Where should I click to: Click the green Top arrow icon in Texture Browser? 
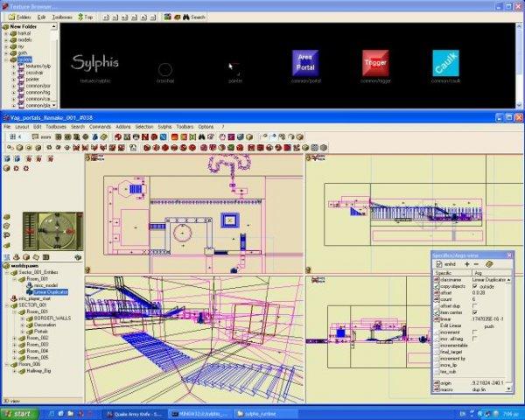pos(80,17)
